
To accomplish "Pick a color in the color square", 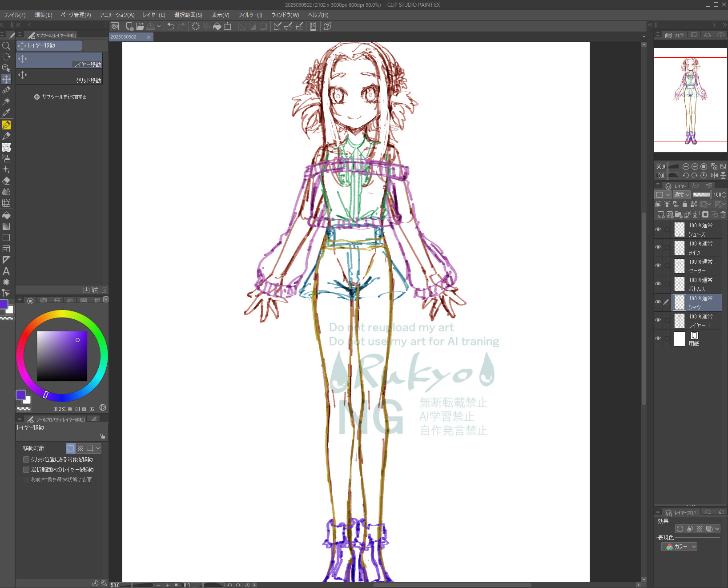I will click(62, 356).
